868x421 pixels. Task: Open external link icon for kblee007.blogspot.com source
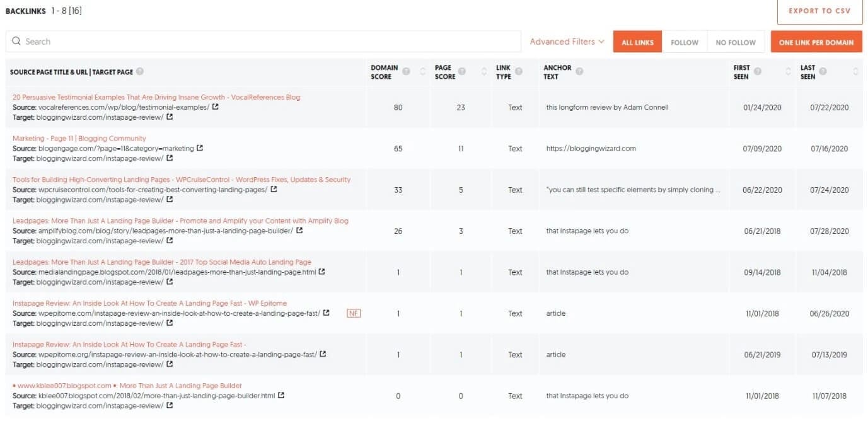[281, 395]
